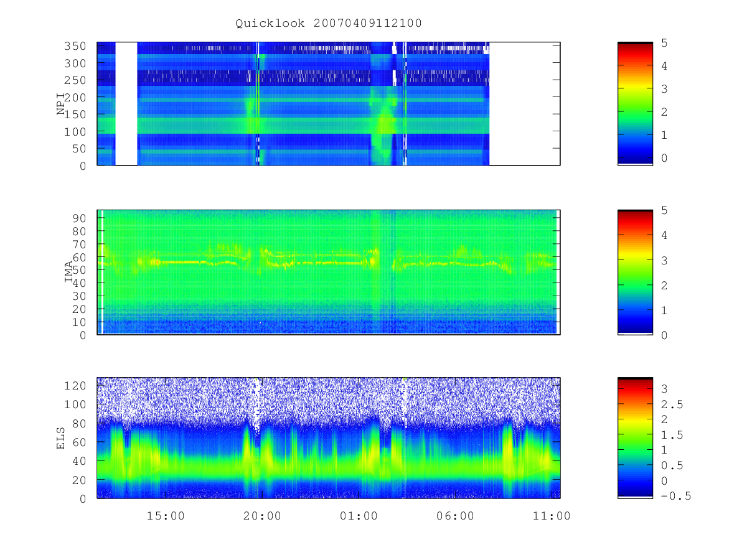Click the 4 label on IMA colorbar
747x560 pixels.
pyautogui.click(x=664, y=235)
